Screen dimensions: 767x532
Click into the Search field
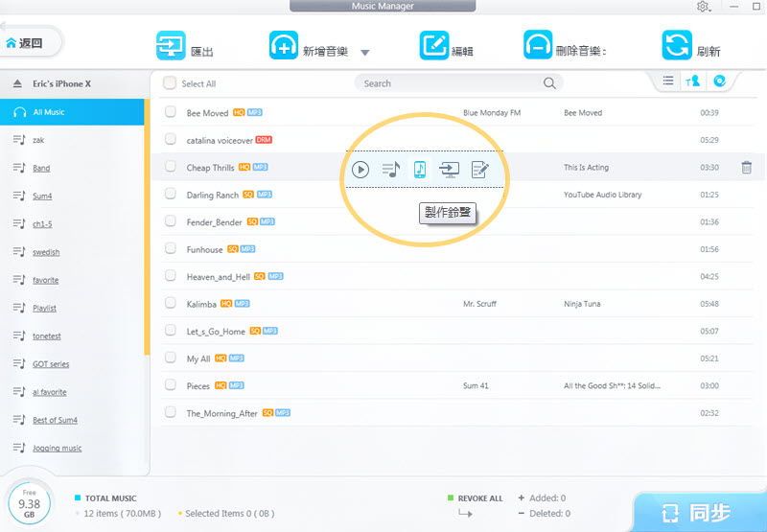click(449, 83)
